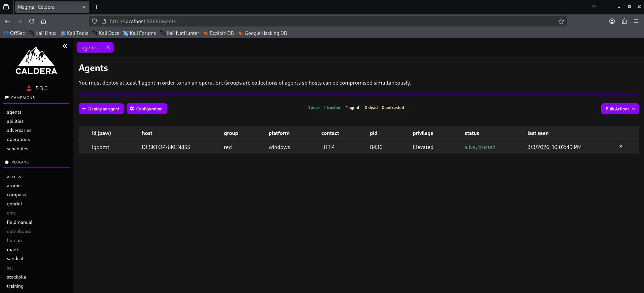644x293 pixels.
Task: Click the localhost URL address bar
Action: pyautogui.click(x=302, y=21)
